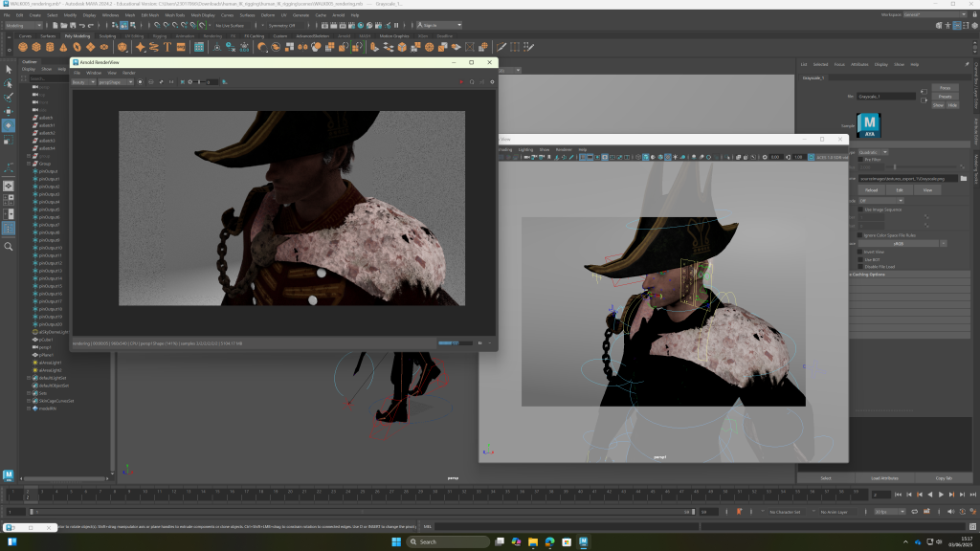Viewport: 980px width, 551px height.
Task: Open the Beauty AOV dropdown in RenderView
Action: tap(83, 82)
